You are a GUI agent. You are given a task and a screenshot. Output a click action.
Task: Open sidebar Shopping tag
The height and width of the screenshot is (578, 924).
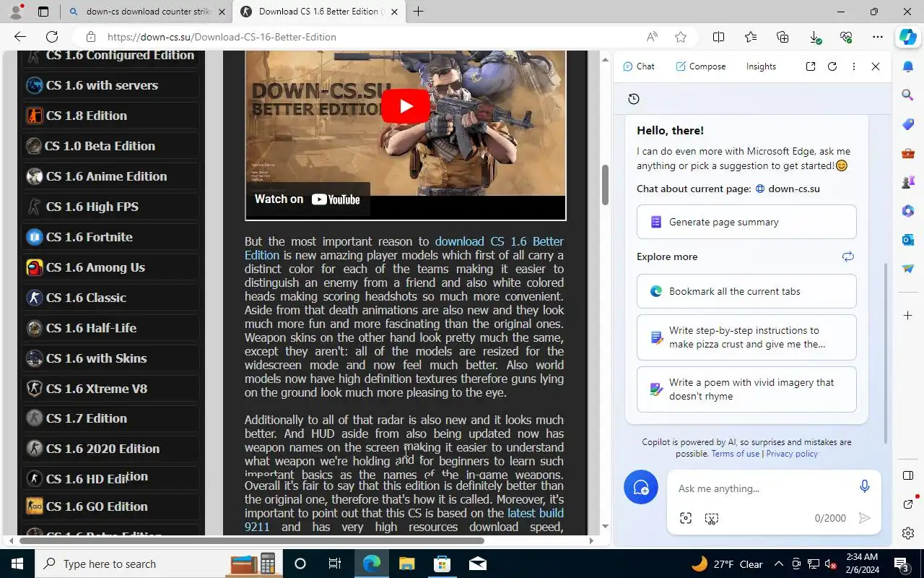pyautogui.click(x=908, y=124)
